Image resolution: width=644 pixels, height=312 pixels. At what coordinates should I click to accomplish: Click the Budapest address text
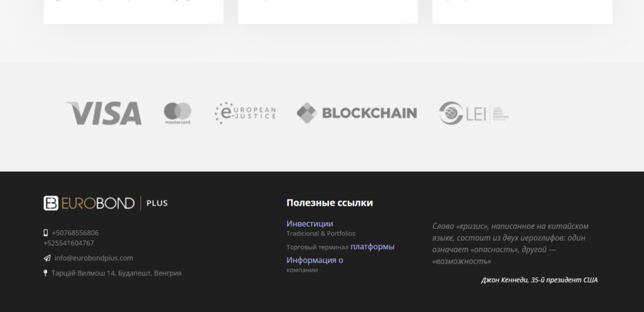pyautogui.click(x=116, y=273)
